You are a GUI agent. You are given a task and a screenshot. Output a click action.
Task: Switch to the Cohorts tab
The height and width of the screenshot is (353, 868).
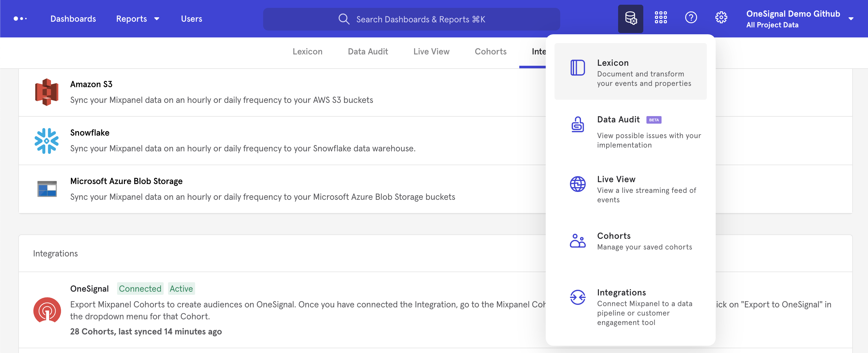[x=491, y=52]
